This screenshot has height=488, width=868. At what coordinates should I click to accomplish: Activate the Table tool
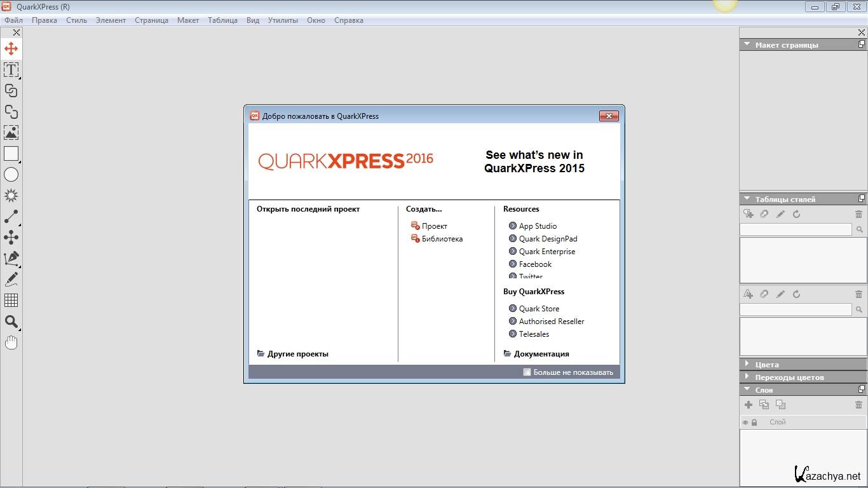click(11, 301)
